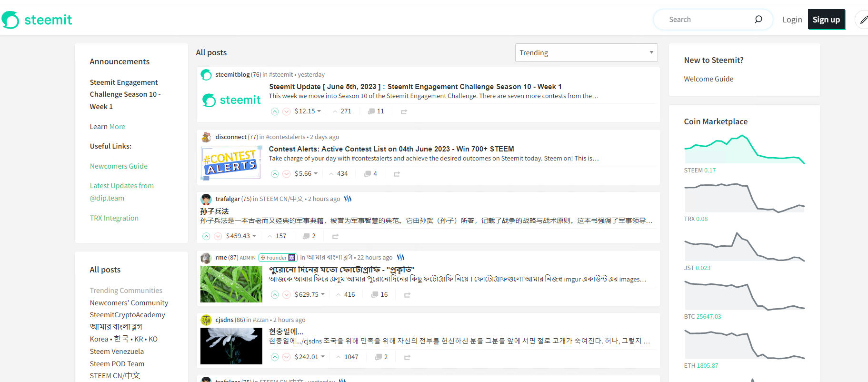
Task: Open Korea • 한국 • KR • KO community
Action: (x=124, y=339)
